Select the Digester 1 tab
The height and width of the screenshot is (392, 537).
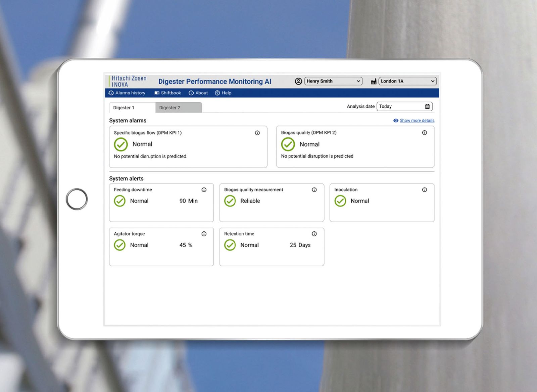click(x=132, y=108)
